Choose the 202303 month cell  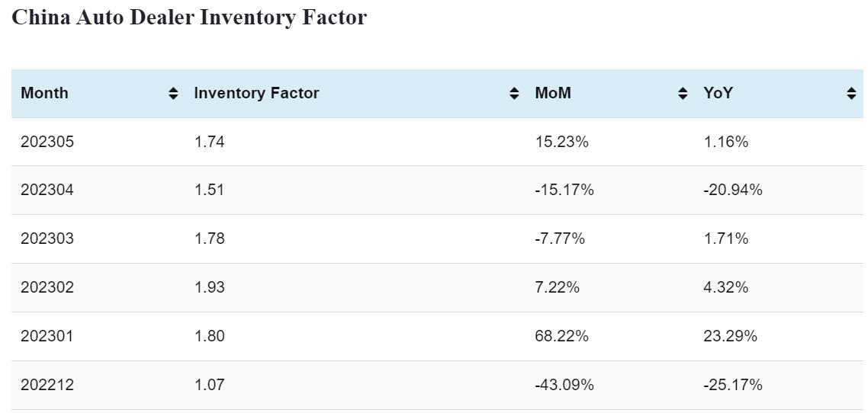pos(47,239)
